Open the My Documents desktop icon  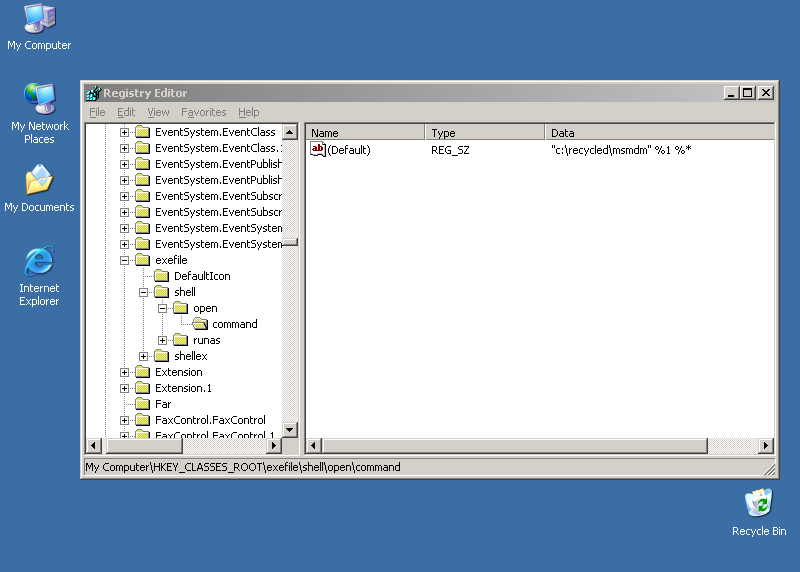(39, 180)
